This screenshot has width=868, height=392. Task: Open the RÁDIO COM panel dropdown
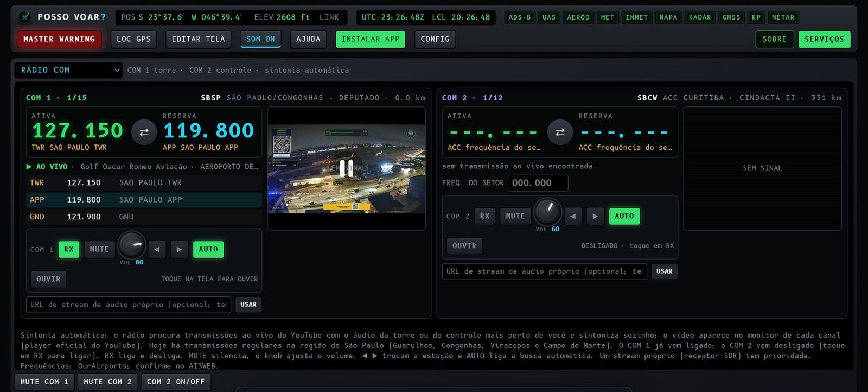68,70
